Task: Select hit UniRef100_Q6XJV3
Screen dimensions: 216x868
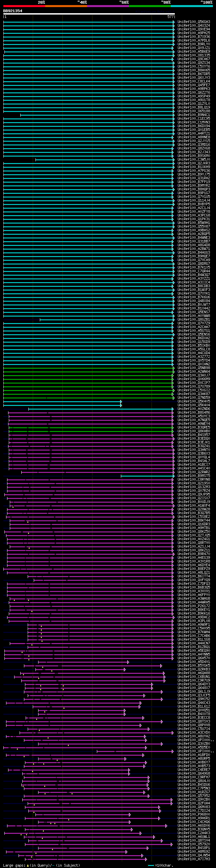Action: tap(194, 77)
